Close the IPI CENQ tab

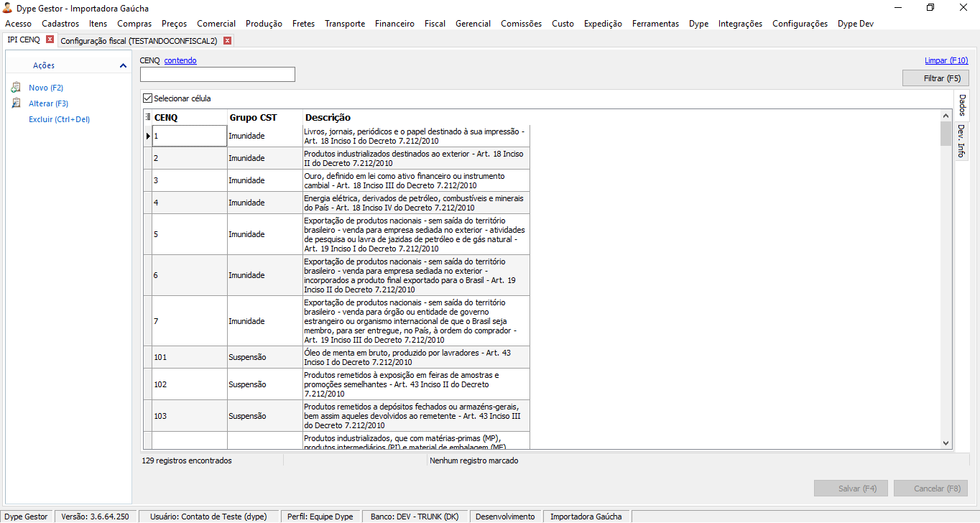point(50,40)
